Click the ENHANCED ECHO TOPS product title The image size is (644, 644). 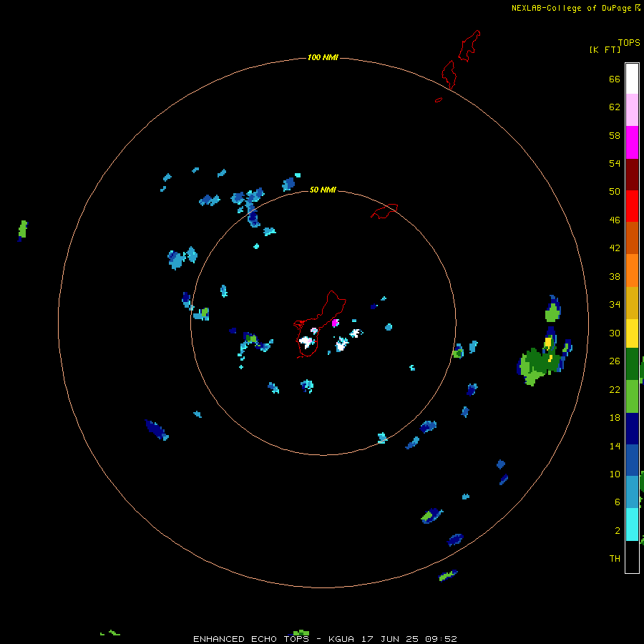point(251,639)
